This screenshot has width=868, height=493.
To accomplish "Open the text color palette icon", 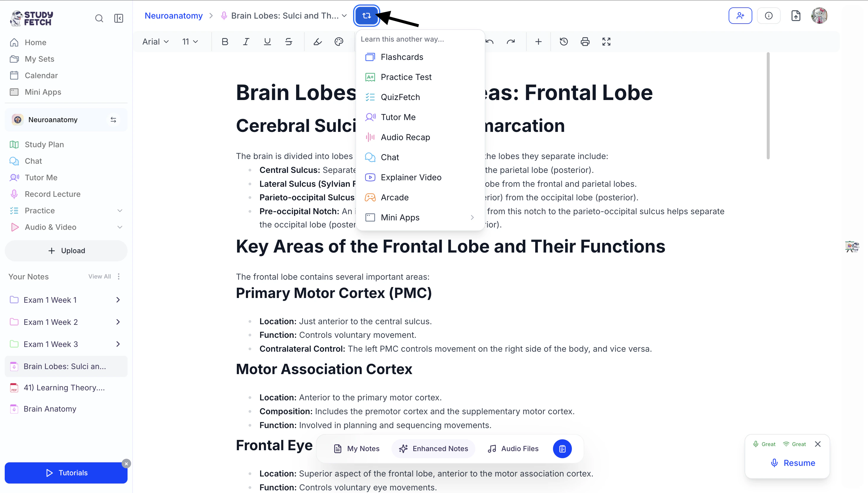I will [x=339, y=42].
